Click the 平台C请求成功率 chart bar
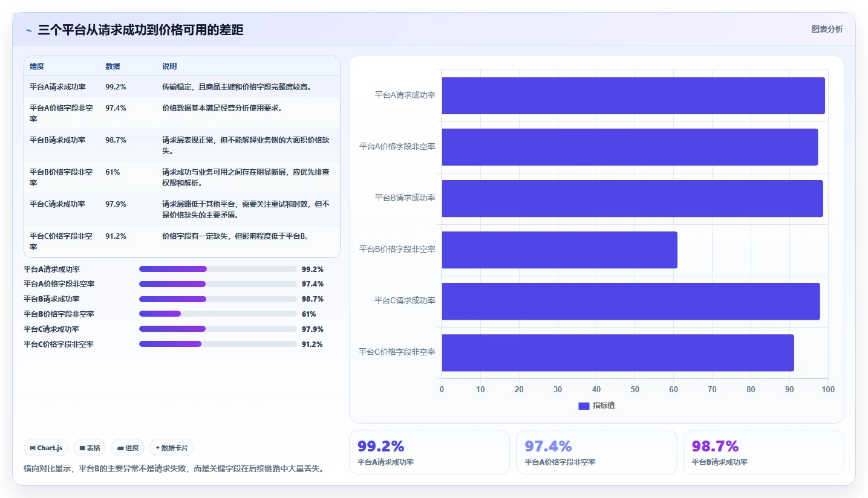Viewport: 868px width, 498px height. pos(631,301)
